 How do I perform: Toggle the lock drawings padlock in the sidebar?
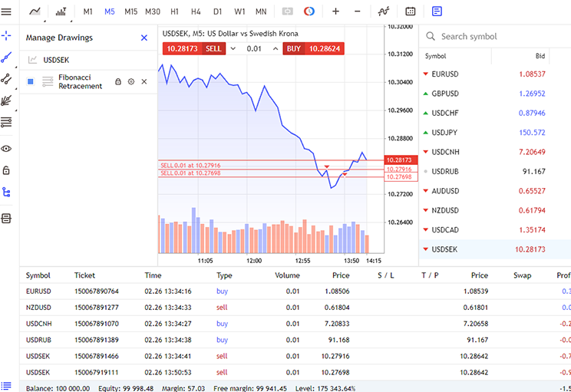point(7,170)
